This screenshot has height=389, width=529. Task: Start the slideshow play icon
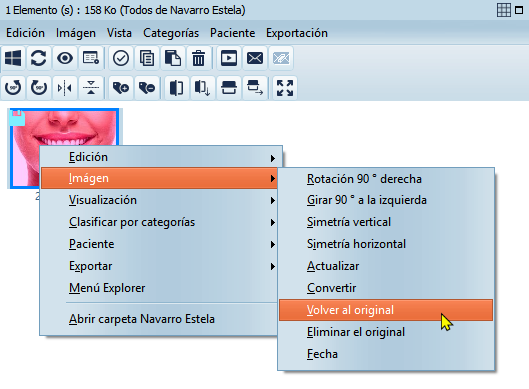[x=229, y=58]
